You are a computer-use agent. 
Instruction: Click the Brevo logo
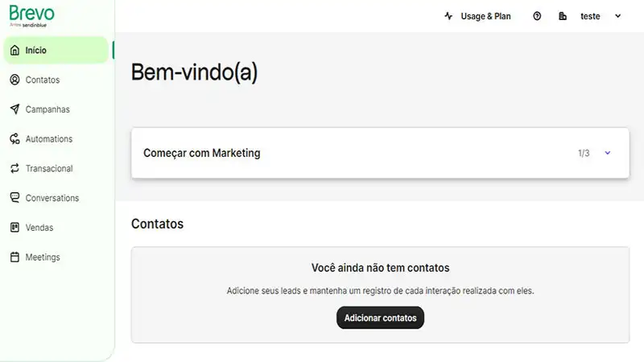pos(31,14)
